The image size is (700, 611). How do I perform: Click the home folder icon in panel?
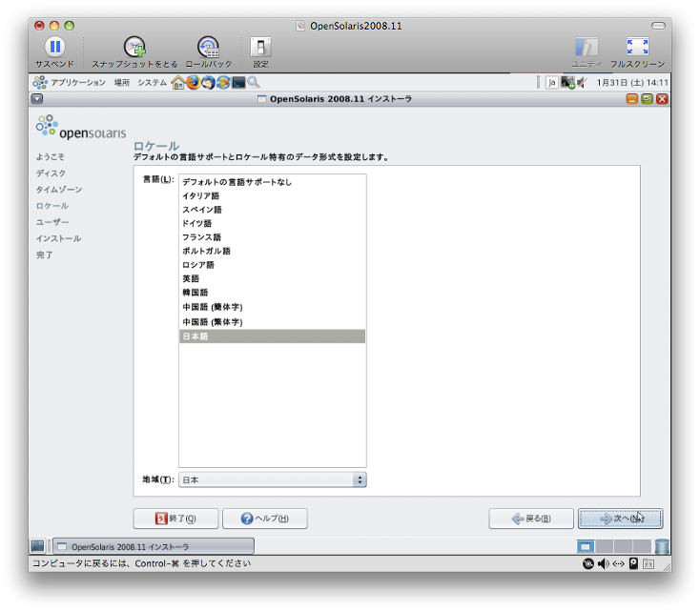pyautogui.click(x=177, y=83)
